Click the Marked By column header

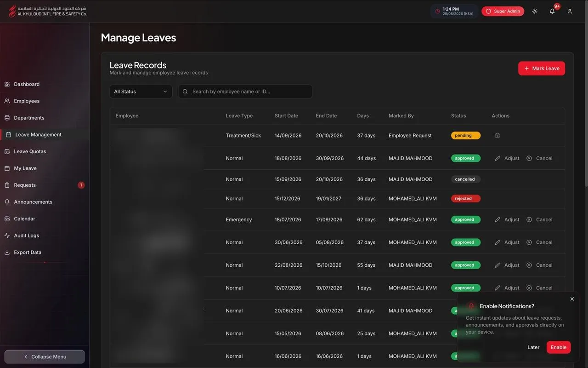(x=401, y=116)
